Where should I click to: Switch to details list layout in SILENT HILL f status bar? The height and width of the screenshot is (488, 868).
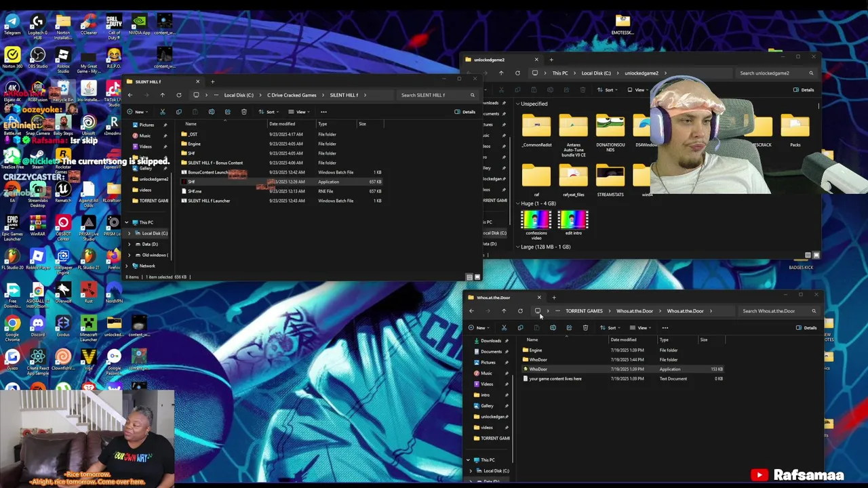point(469,277)
